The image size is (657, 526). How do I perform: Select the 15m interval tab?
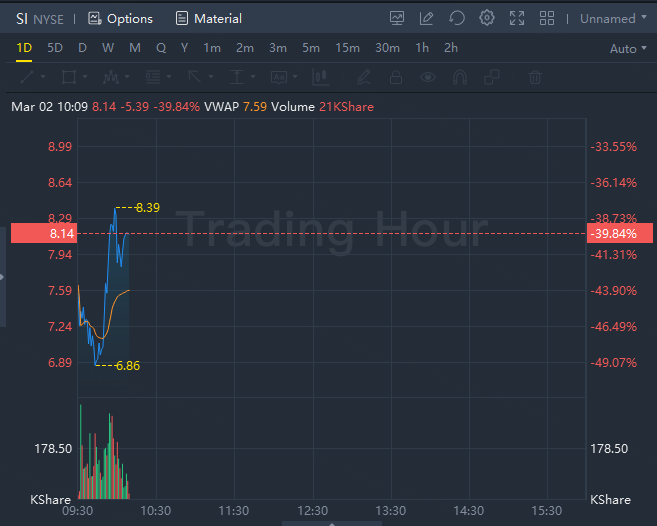347,48
